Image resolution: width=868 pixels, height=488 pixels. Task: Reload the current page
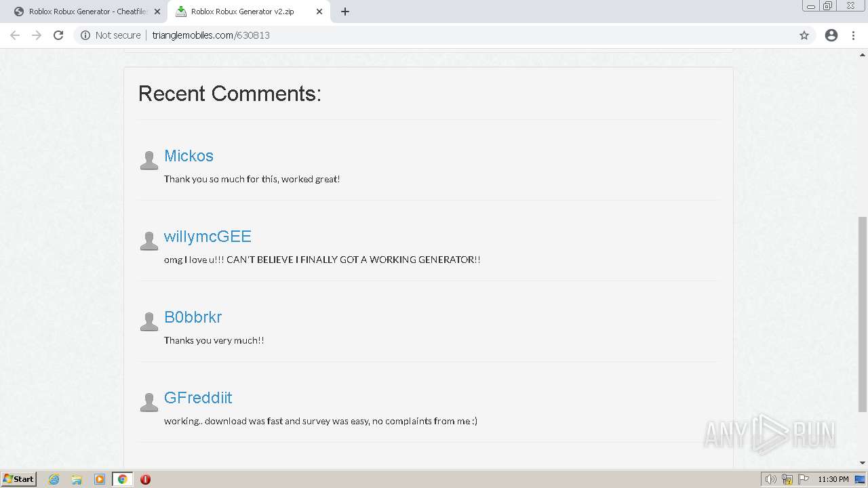pyautogui.click(x=58, y=35)
